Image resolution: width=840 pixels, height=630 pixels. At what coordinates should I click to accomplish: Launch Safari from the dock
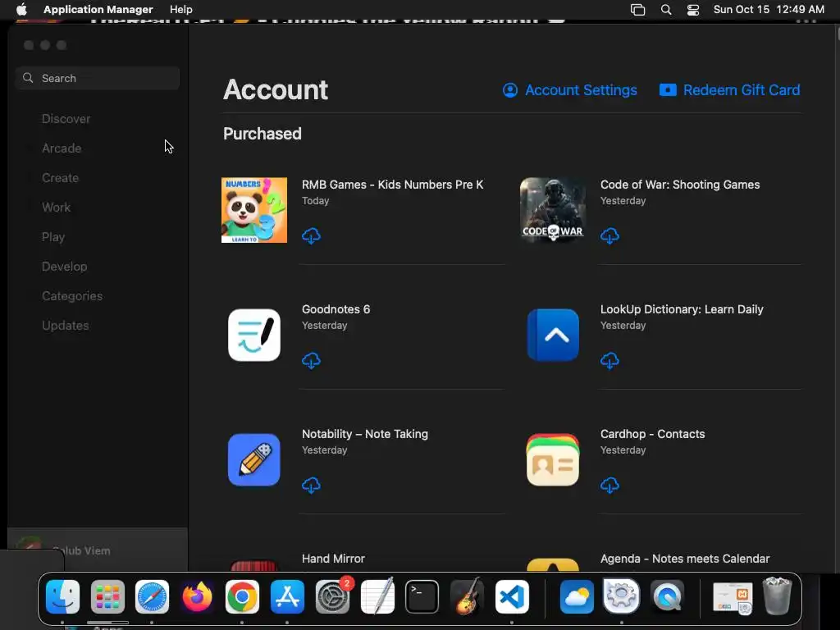(x=152, y=596)
